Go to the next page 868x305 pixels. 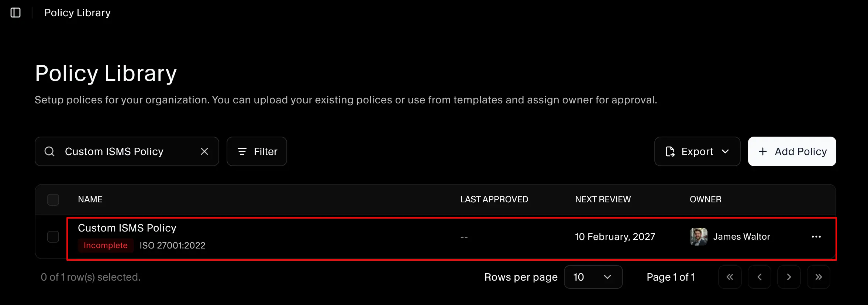[x=789, y=277]
